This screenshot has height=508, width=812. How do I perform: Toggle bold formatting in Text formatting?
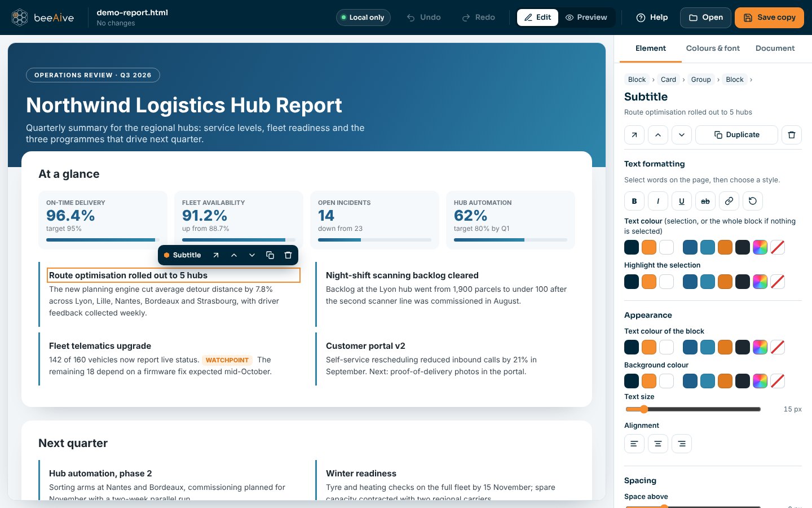tap(634, 201)
